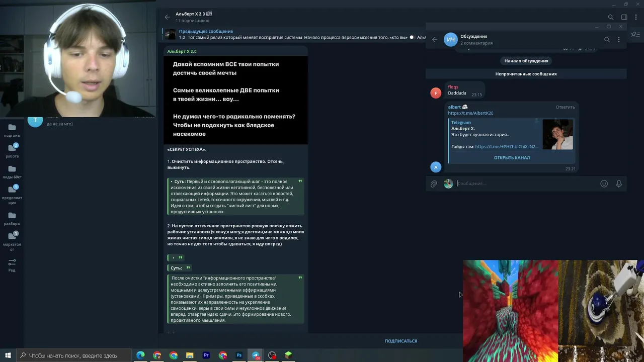Start voice message recording
This screenshot has height=362, width=644.
[619, 184]
